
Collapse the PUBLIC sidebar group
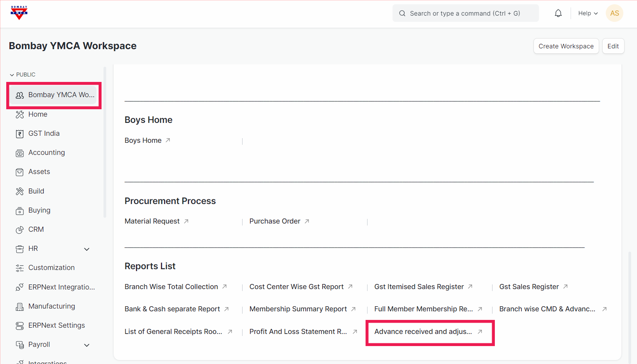pyautogui.click(x=12, y=75)
